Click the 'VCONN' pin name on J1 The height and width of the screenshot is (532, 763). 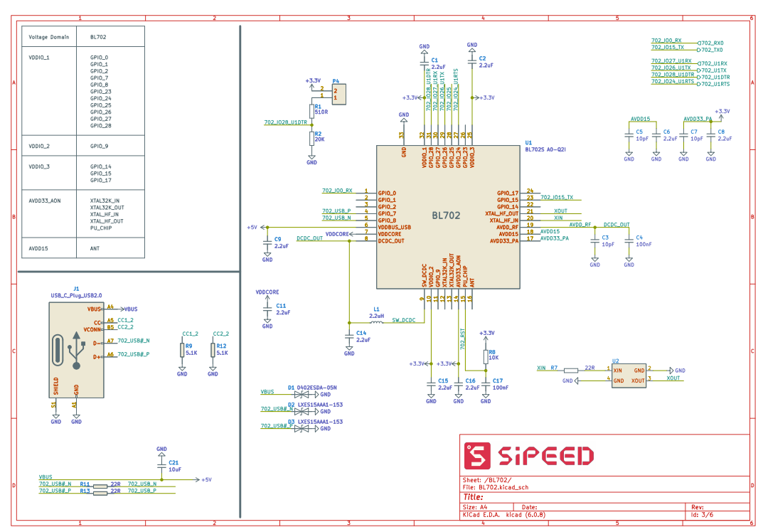pyautogui.click(x=92, y=329)
